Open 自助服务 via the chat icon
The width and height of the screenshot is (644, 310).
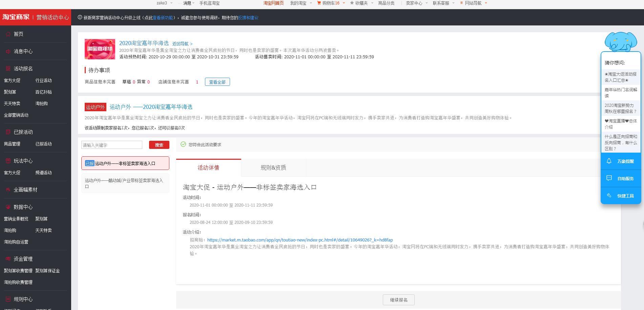click(x=609, y=178)
